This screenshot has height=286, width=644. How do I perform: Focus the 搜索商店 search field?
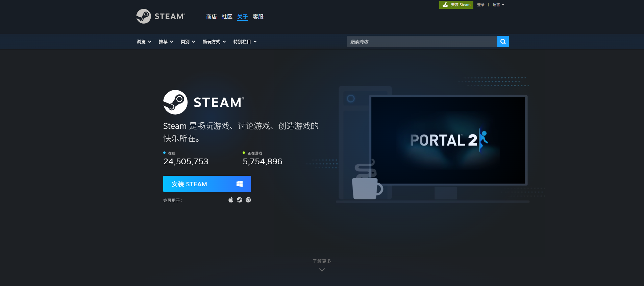click(x=422, y=42)
